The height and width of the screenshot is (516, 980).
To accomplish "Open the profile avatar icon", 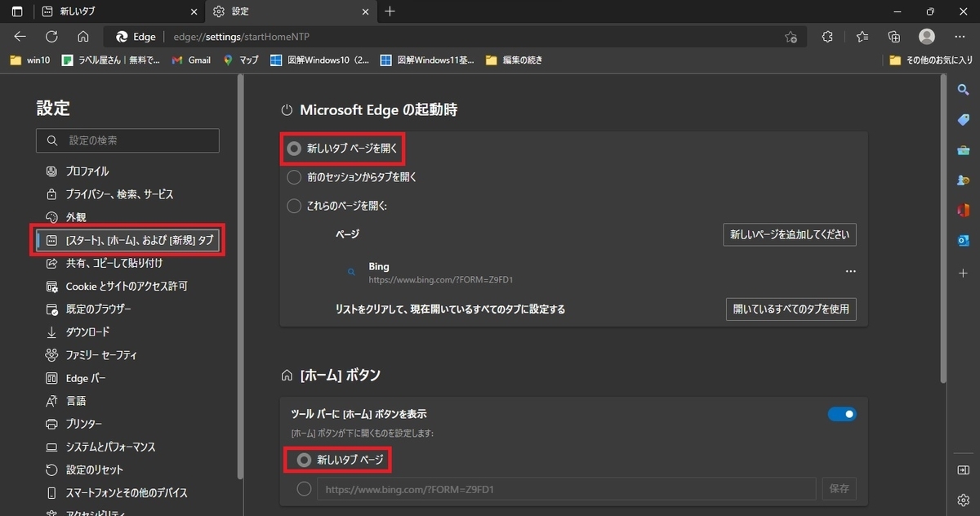I will coord(927,37).
